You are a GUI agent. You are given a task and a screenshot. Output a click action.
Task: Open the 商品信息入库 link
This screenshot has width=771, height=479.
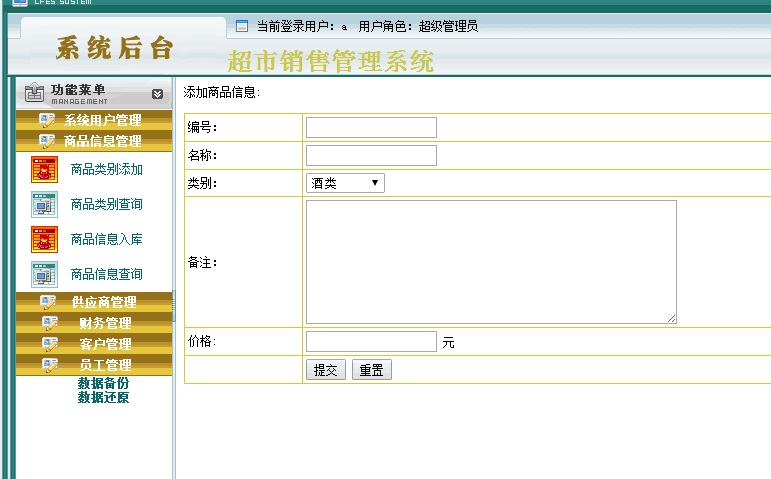107,240
